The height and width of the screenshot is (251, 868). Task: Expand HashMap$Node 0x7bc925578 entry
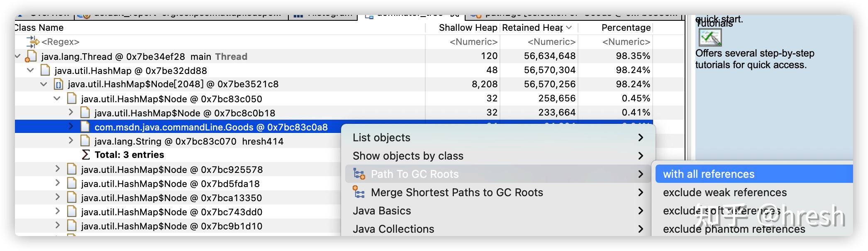point(58,169)
